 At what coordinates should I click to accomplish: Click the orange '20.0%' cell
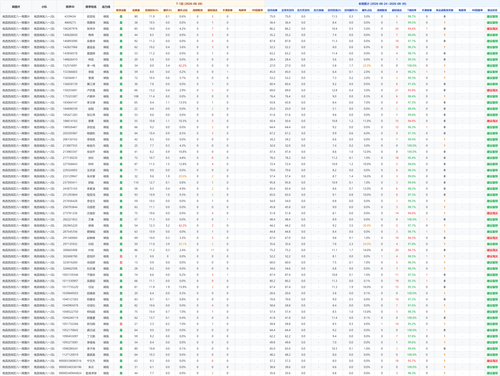[182, 176]
